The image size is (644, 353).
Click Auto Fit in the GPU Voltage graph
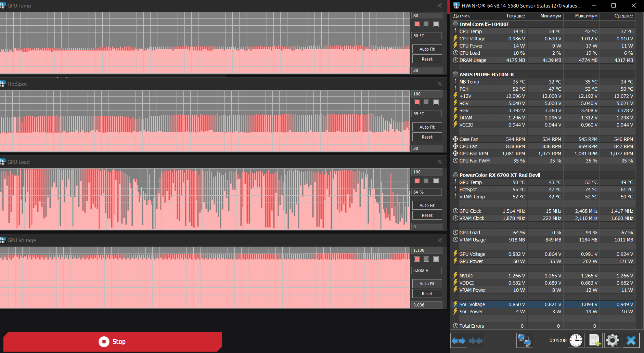[x=427, y=284]
